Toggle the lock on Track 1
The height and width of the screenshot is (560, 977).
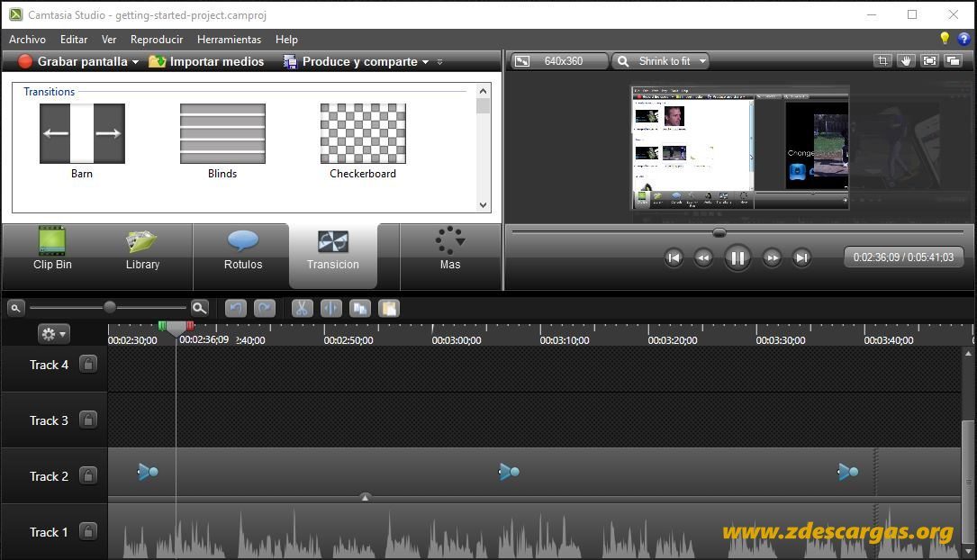click(88, 532)
